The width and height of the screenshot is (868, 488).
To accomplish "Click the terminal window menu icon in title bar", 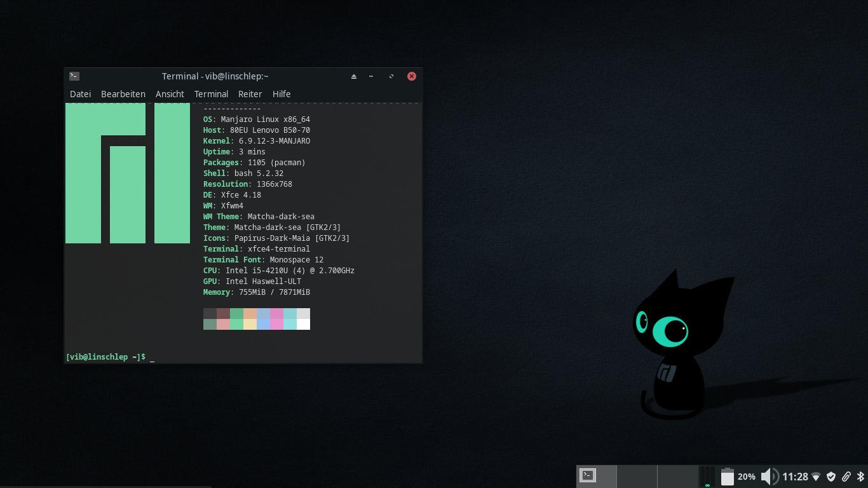I will click(x=74, y=76).
